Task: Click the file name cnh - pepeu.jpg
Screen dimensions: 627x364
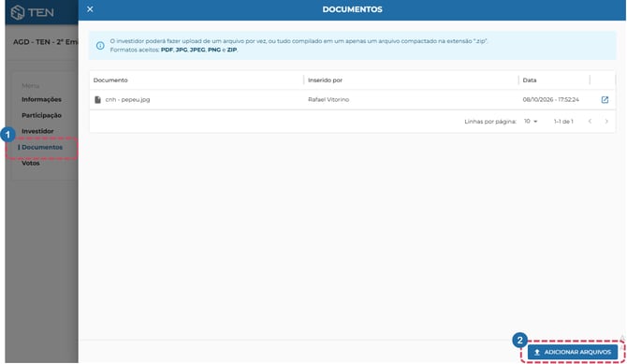Action: coord(127,99)
